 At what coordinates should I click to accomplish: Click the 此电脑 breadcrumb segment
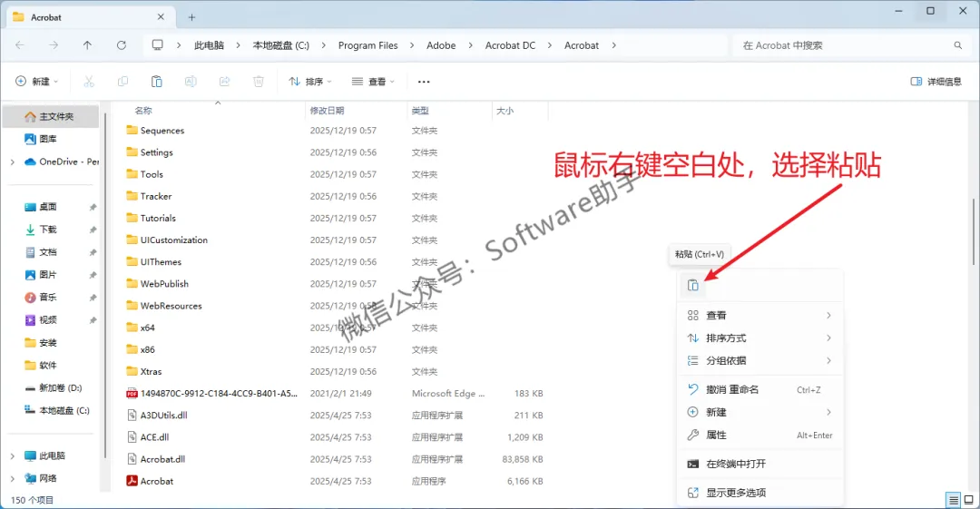(x=209, y=45)
